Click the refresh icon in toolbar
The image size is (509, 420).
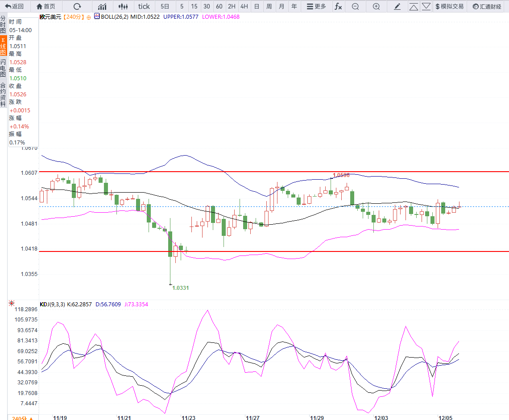(x=77, y=6)
